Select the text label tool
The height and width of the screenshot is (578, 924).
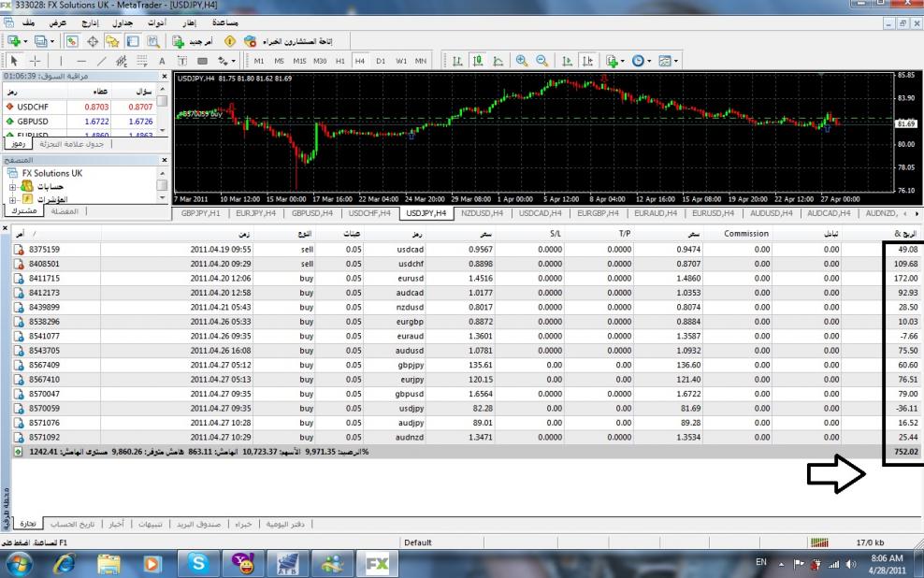[x=162, y=61]
